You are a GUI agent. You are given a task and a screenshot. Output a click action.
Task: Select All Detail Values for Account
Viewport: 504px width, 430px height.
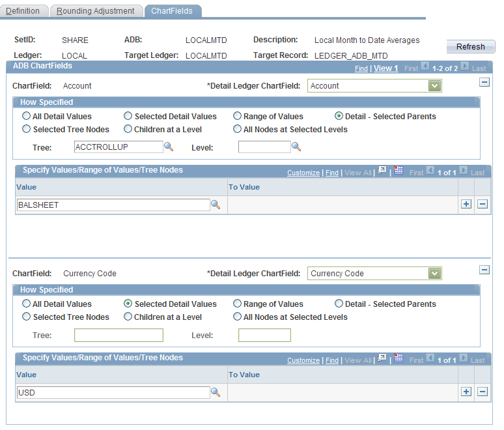26,116
